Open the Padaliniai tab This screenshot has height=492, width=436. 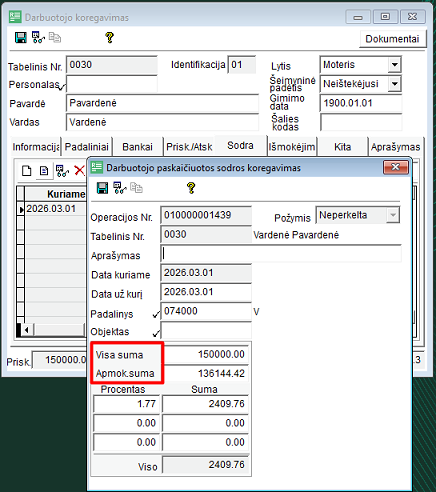(x=87, y=147)
